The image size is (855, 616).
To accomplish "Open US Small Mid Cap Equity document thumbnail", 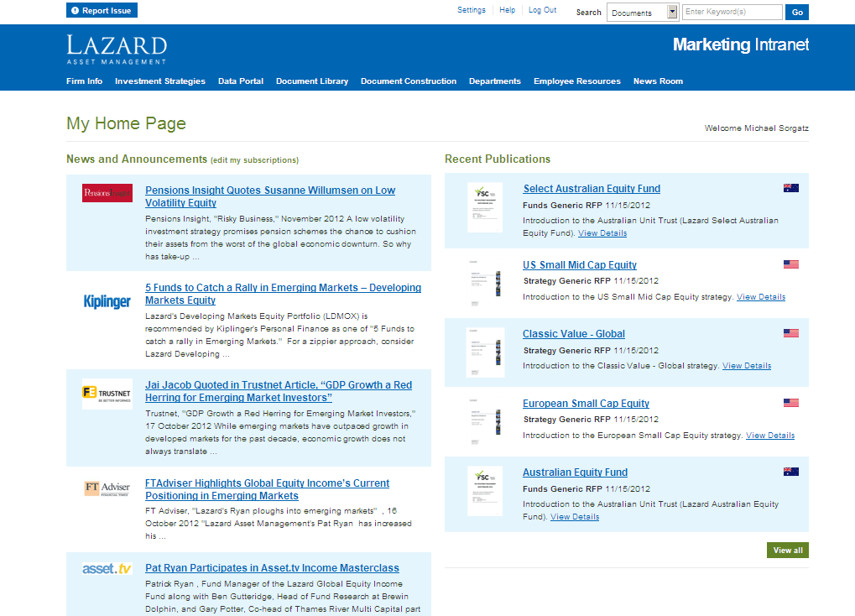I will coord(485,283).
